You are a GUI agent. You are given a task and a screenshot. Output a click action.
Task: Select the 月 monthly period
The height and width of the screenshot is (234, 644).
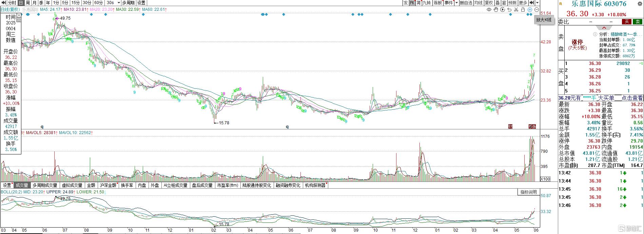point(34,3)
